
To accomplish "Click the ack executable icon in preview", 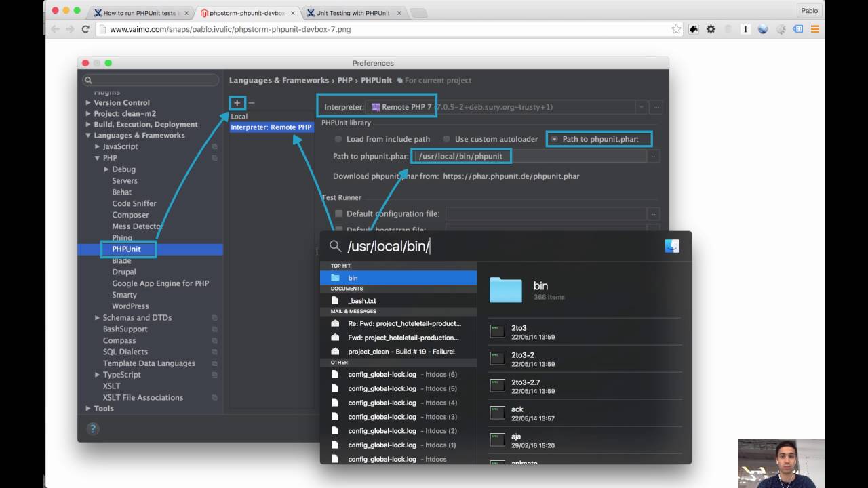I will pos(498,413).
